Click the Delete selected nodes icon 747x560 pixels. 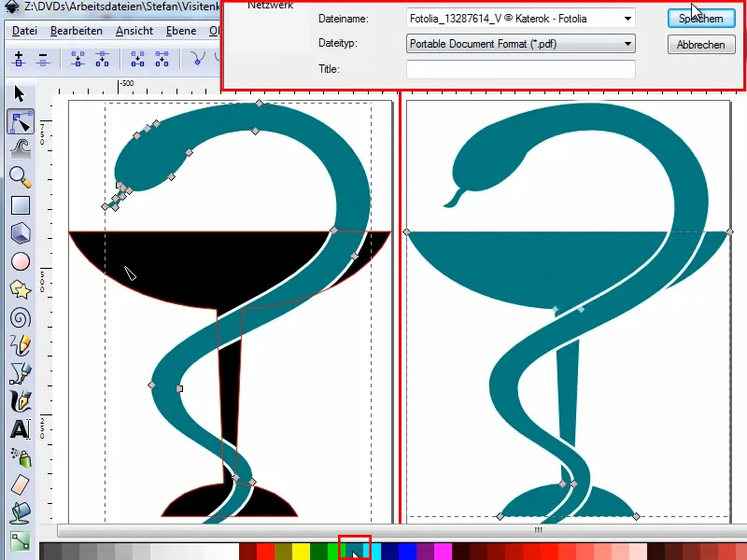pyautogui.click(x=42, y=60)
